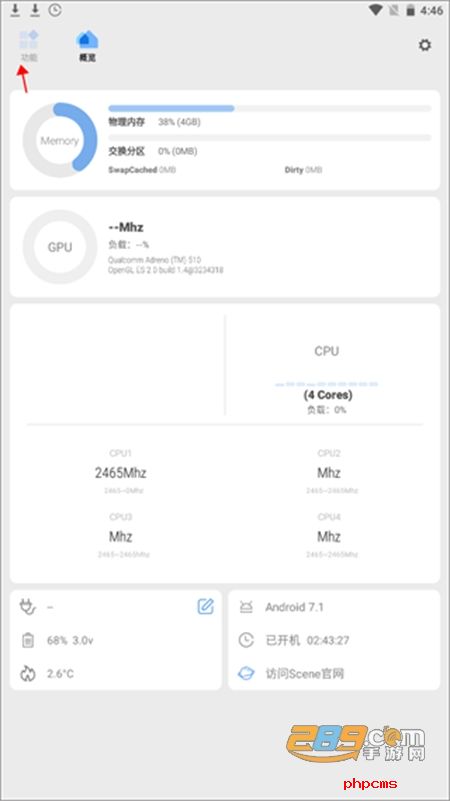
Task: Open the settings gear icon
Action: [x=424, y=45]
